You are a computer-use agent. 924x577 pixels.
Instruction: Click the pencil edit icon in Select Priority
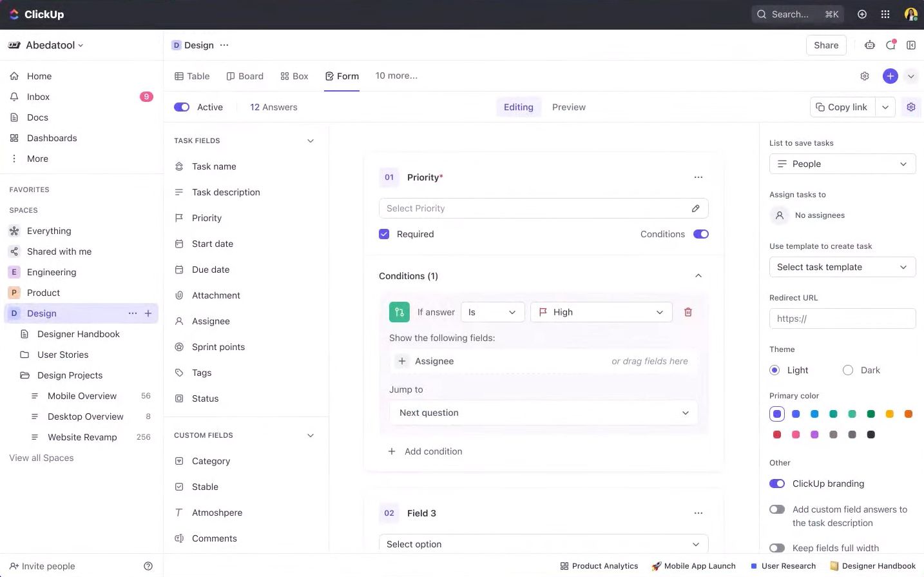coord(695,208)
